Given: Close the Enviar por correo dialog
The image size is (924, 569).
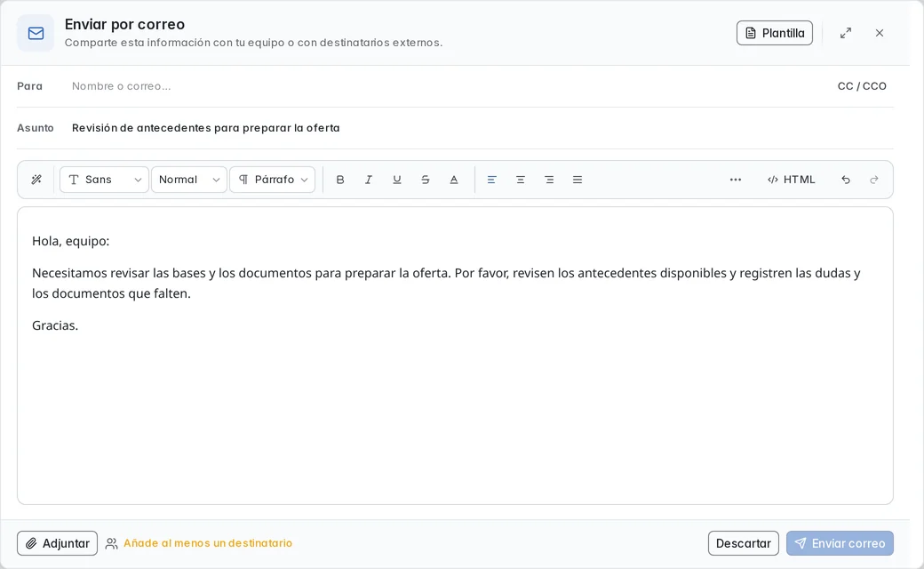Looking at the screenshot, I should pos(880,33).
